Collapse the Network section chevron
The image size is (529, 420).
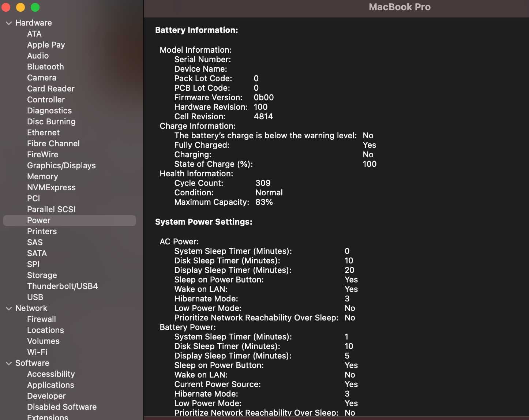[x=9, y=308]
